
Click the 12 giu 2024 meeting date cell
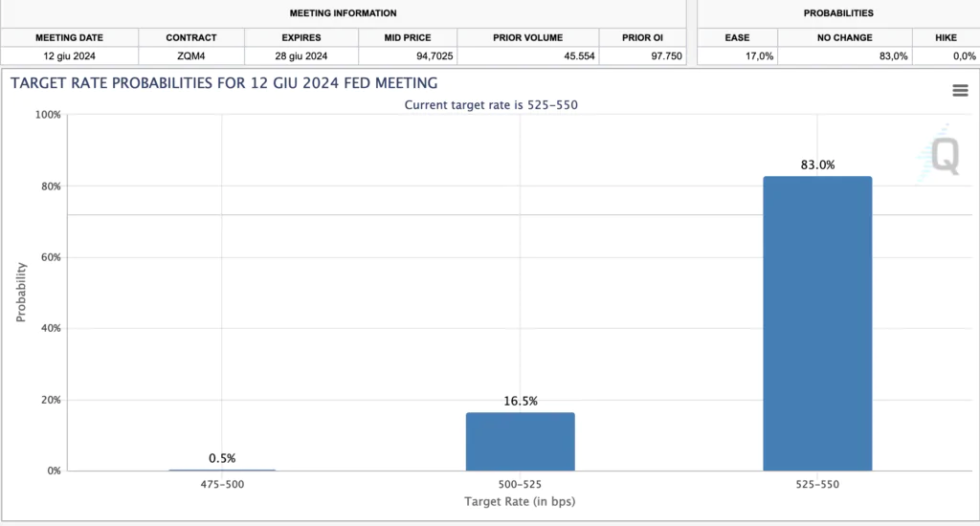69,56
